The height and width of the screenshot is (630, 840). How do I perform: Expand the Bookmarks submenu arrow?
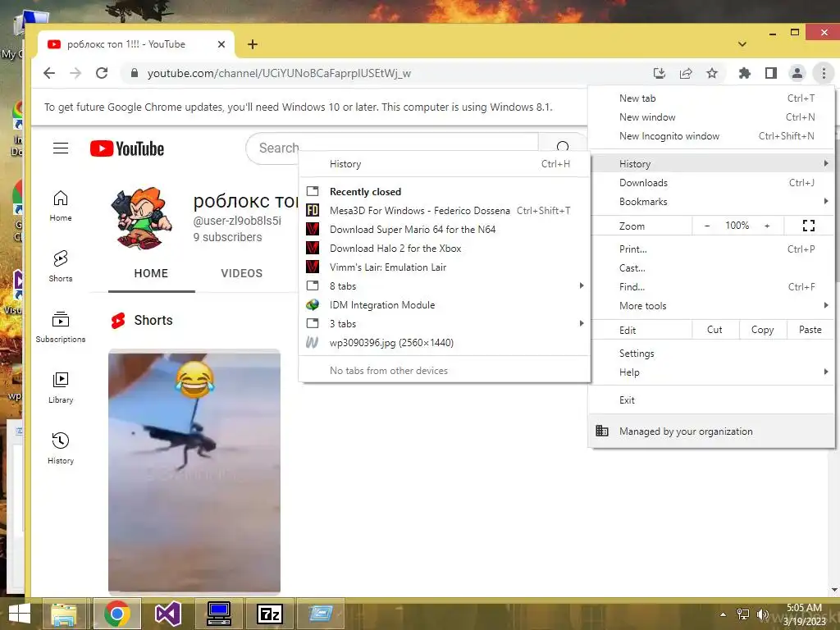click(826, 202)
